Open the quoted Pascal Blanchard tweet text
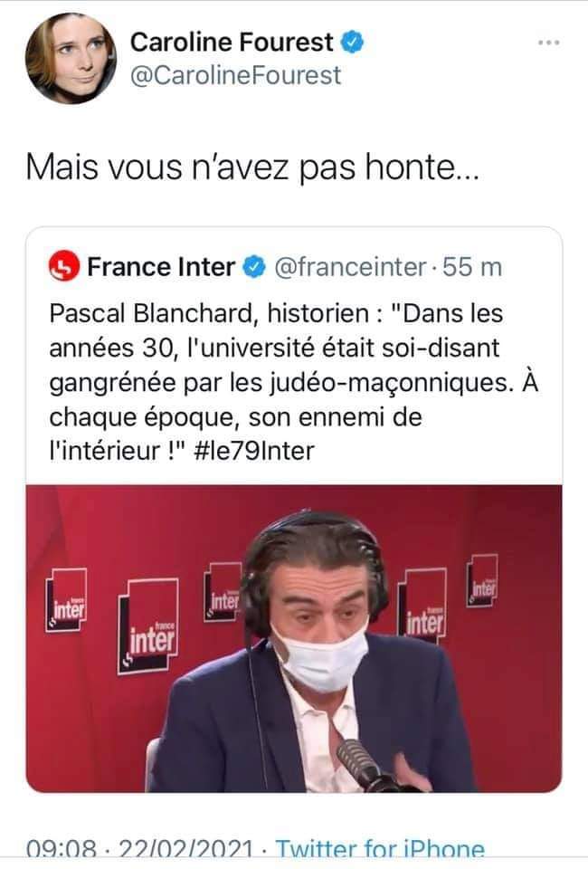 [293, 382]
